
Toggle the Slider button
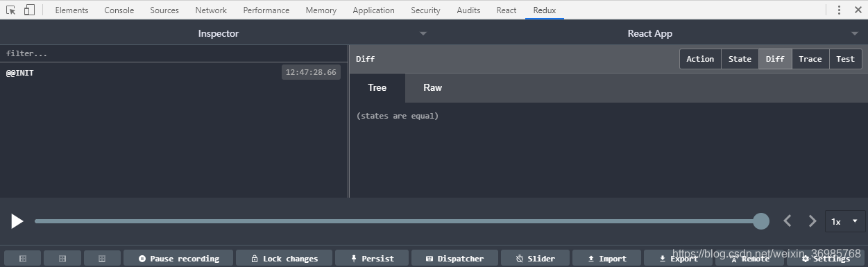pos(535,259)
